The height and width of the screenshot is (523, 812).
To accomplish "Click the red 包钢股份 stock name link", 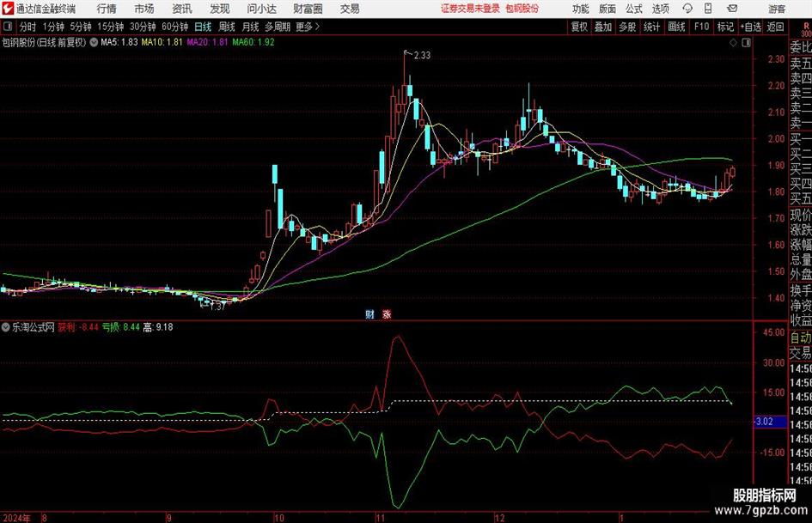I will 522,9.
